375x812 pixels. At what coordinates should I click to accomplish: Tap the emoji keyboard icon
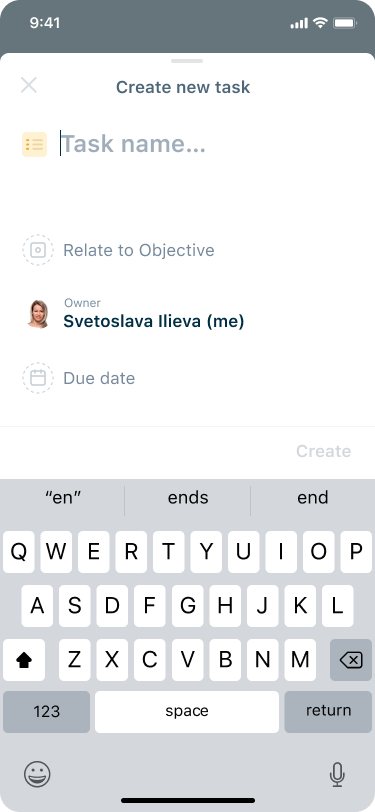point(37,775)
